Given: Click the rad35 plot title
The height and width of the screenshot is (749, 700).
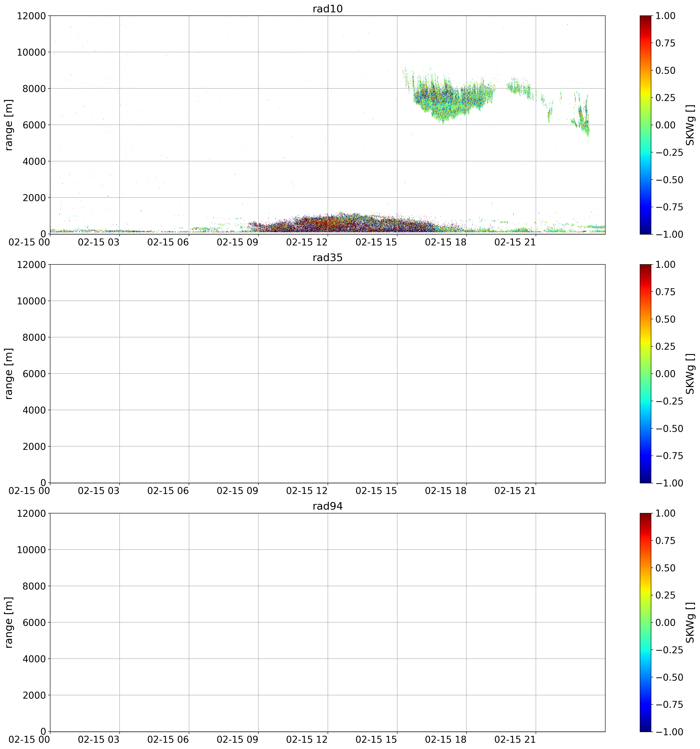Looking at the screenshot, I should tap(327, 258).
